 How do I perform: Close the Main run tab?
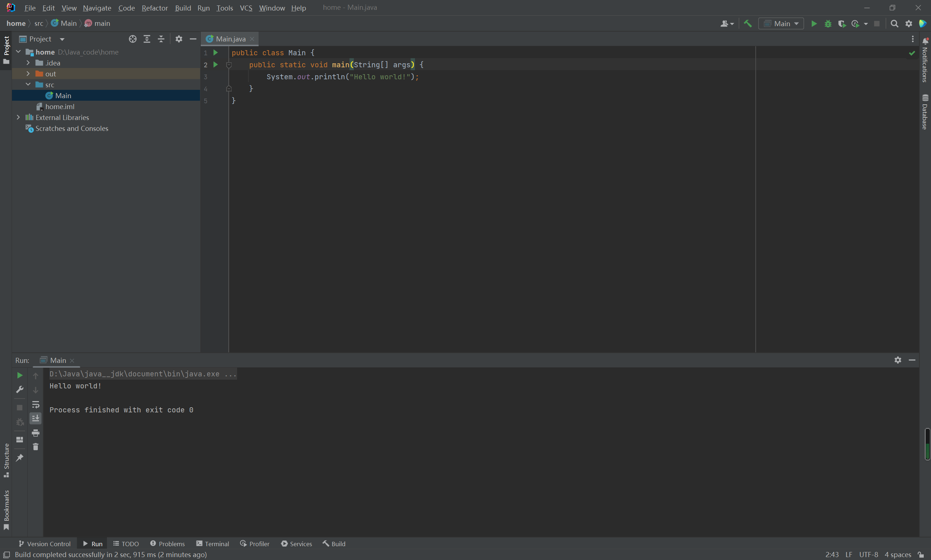coord(72,360)
